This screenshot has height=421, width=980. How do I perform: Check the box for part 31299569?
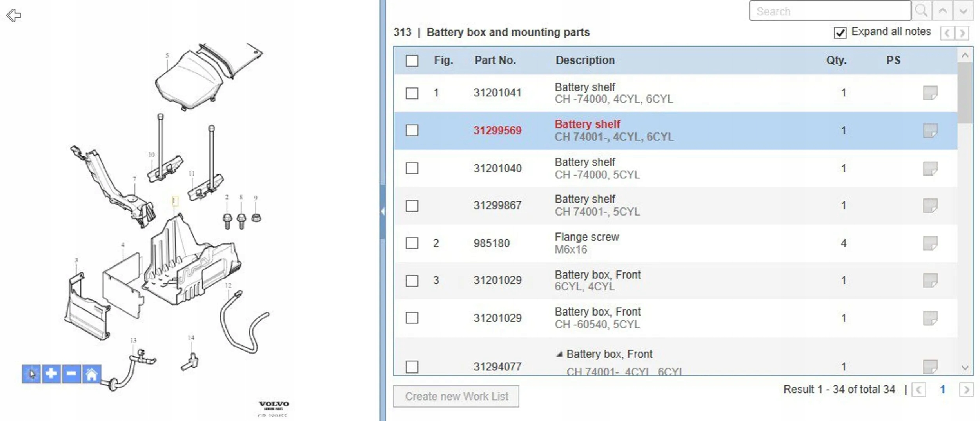click(412, 131)
